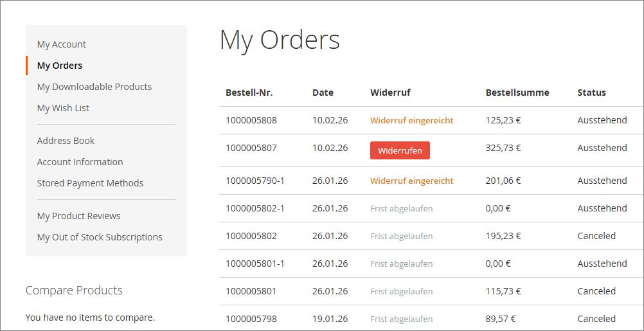Click Widerruf eingereicht for order 1000005808
The width and height of the screenshot is (644, 331).
point(411,120)
